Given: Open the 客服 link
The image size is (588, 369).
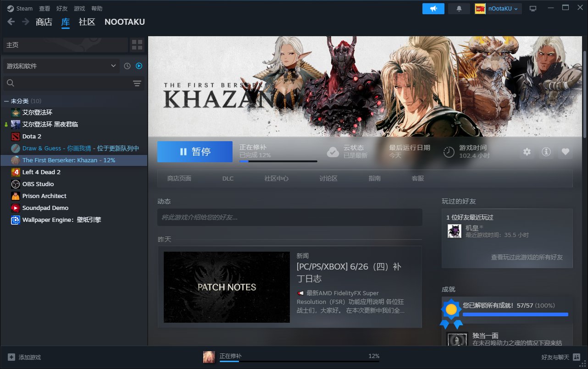Looking at the screenshot, I should [x=418, y=178].
